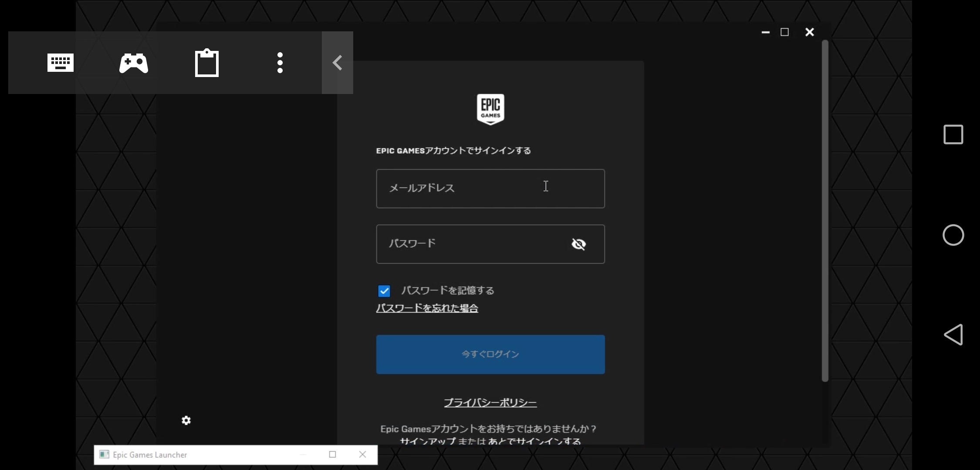Click Epic Games Launcher taskbar window title
Viewport: 980px width, 470px height.
[150, 455]
